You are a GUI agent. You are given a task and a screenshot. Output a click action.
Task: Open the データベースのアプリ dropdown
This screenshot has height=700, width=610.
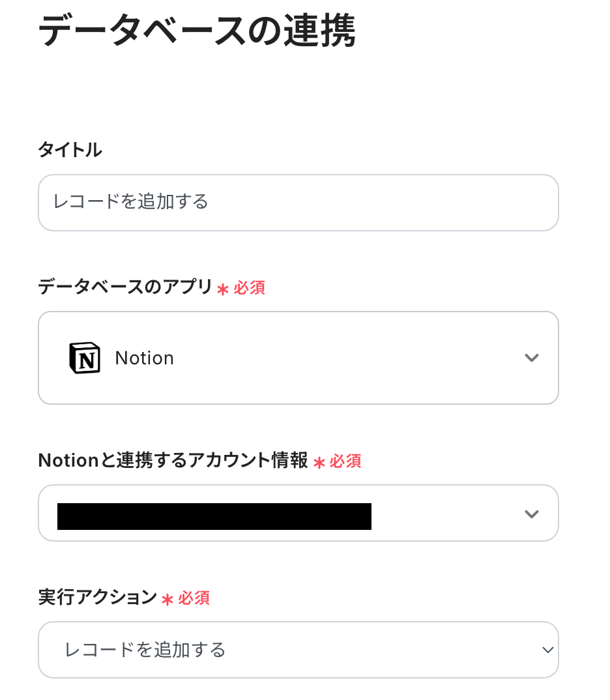(x=298, y=358)
